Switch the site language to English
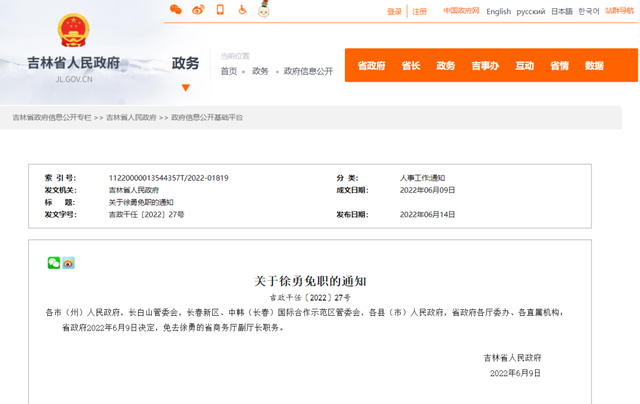The height and width of the screenshot is (404, 640). 498,12
